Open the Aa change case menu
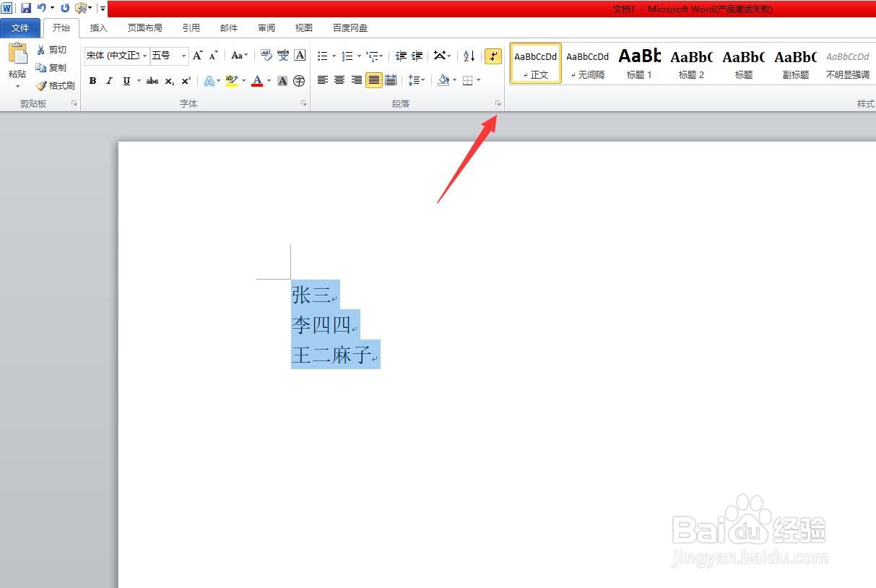This screenshot has height=588, width=876. pyautogui.click(x=239, y=56)
